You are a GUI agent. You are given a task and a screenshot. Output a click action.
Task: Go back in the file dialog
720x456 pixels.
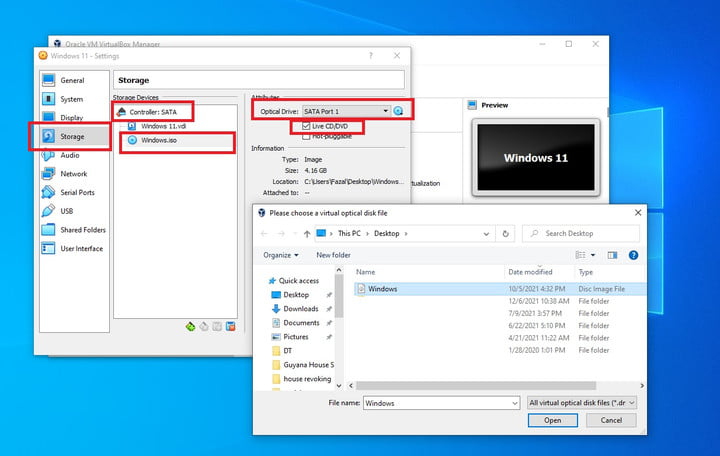click(x=264, y=234)
